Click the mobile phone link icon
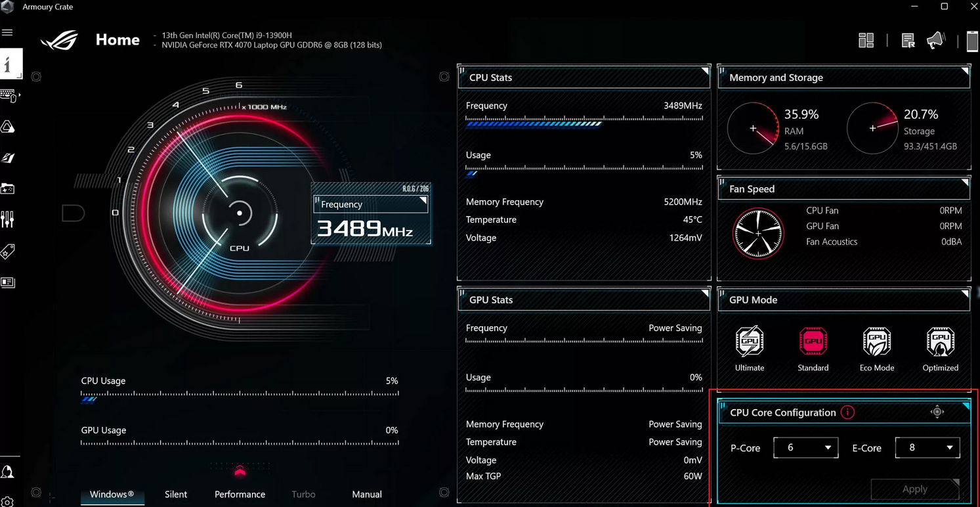 972,41
